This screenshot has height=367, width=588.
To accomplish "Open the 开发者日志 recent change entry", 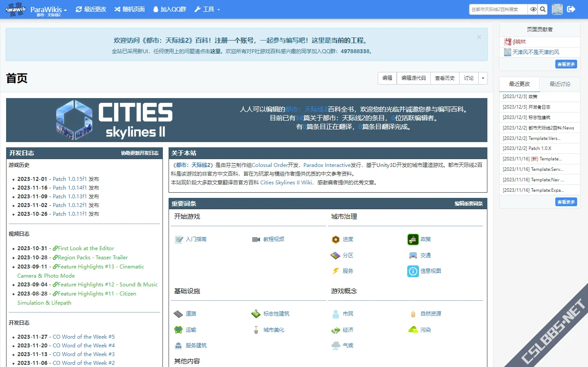I will coord(540,107).
